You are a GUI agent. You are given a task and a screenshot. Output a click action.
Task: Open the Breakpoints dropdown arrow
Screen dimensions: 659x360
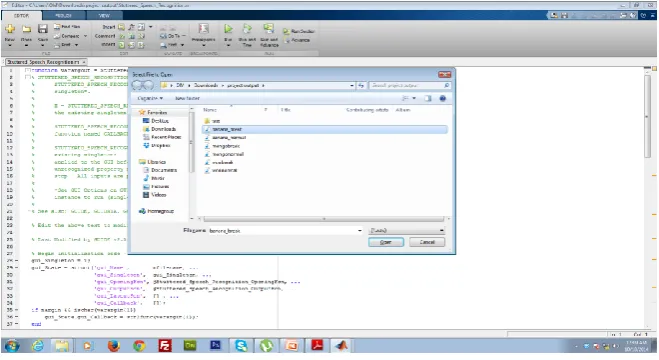click(204, 45)
